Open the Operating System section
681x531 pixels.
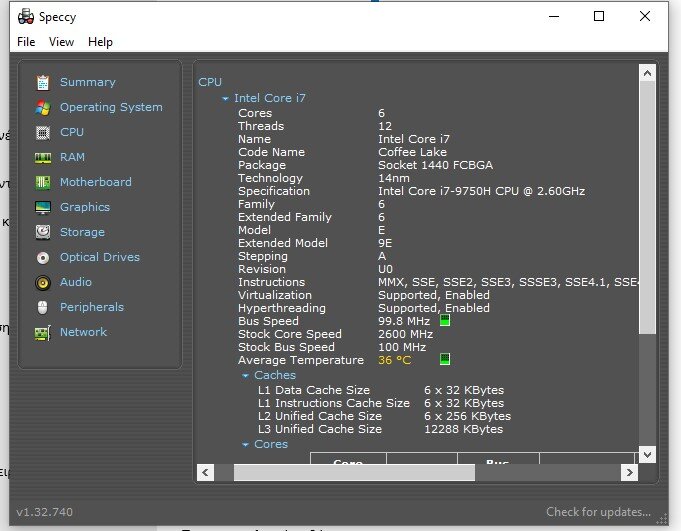tap(111, 107)
